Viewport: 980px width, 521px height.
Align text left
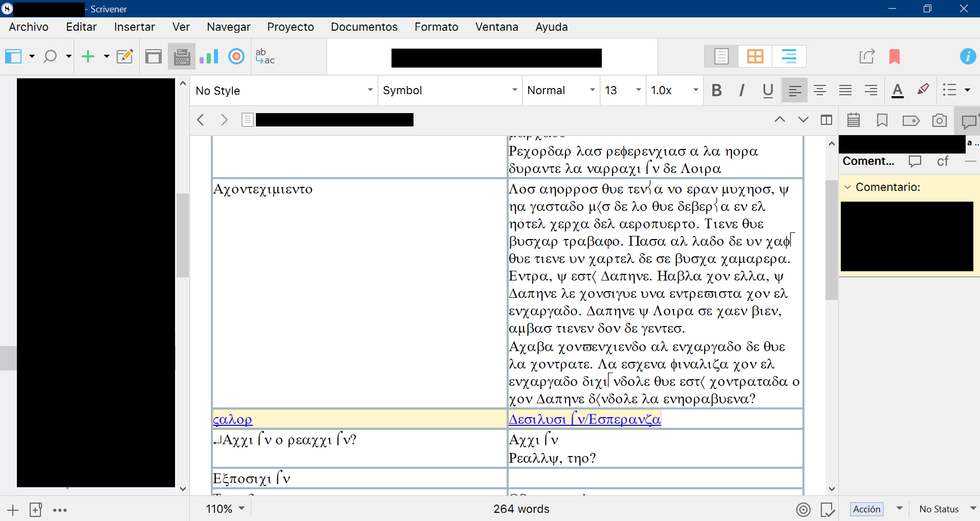pos(795,91)
